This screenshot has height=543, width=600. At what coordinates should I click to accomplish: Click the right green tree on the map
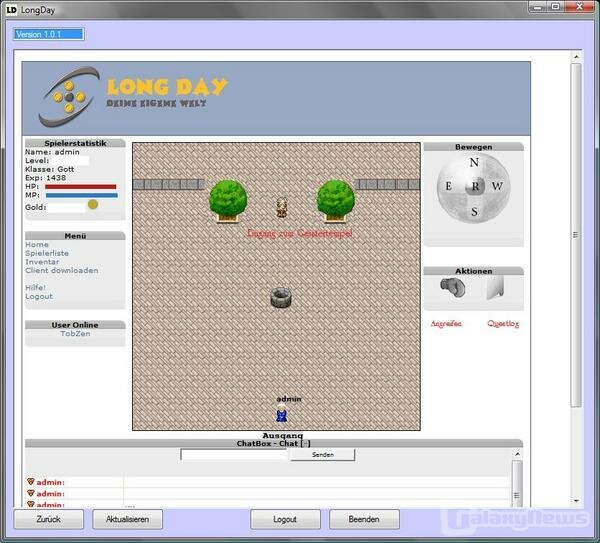click(336, 201)
